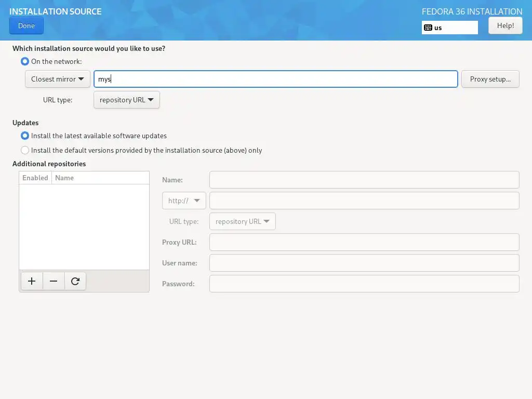Click the Password input field

[364, 284]
